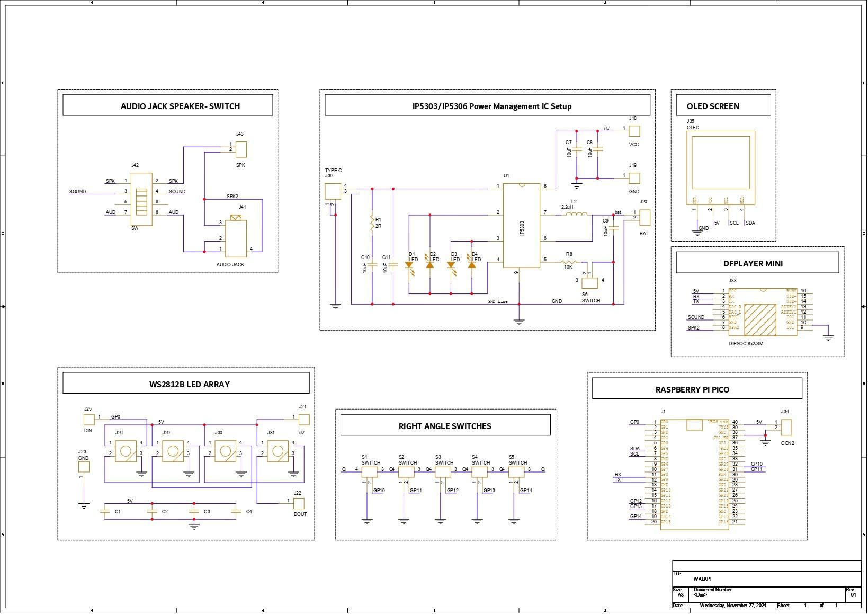
Task: Select the 'A3' sheet size text
Action: 681,595
